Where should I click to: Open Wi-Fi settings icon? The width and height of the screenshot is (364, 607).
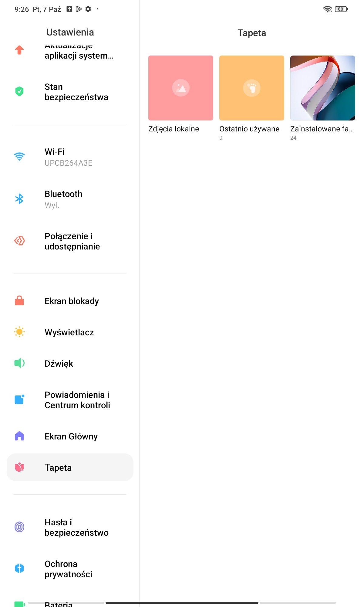click(19, 157)
